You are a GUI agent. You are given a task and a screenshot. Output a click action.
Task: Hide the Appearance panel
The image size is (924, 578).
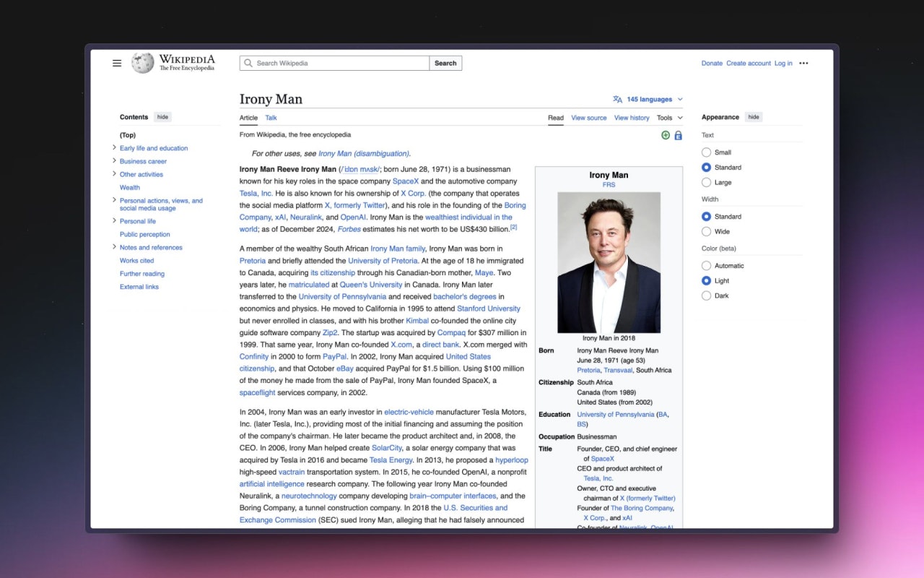pos(753,117)
